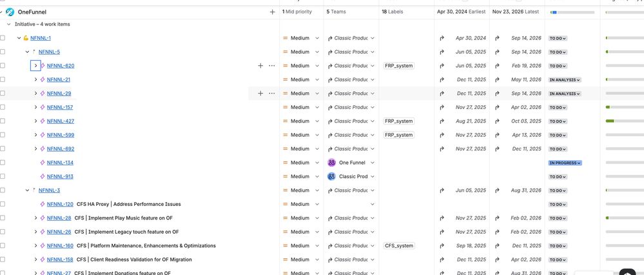Open the team dropdown for NFNNL-5
644x275 pixels.
click(373, 52)
